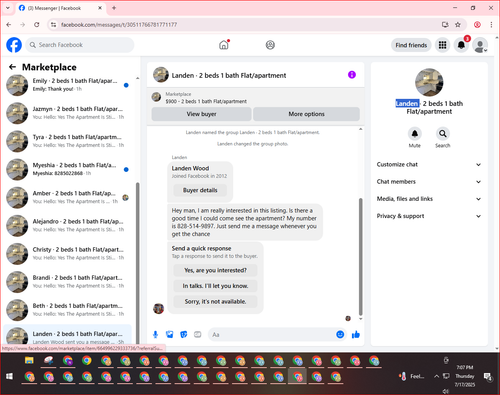Click the weather widget on taskbar
Screen dimensions: 500x395
412,376
